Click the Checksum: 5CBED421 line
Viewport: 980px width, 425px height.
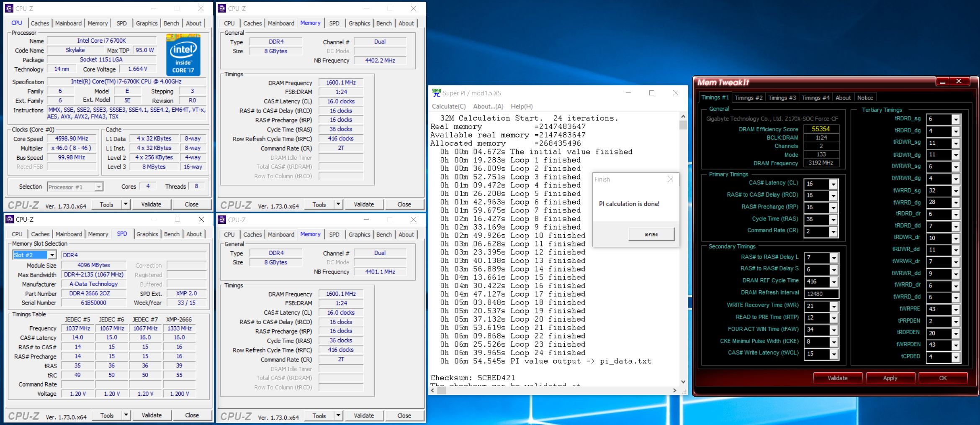tap(473, 378)
